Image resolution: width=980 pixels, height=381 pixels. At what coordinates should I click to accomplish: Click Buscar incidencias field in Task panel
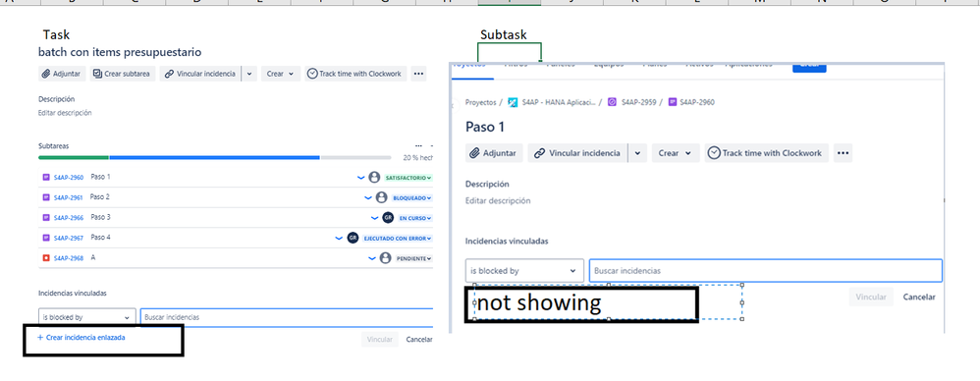[287, 317]
